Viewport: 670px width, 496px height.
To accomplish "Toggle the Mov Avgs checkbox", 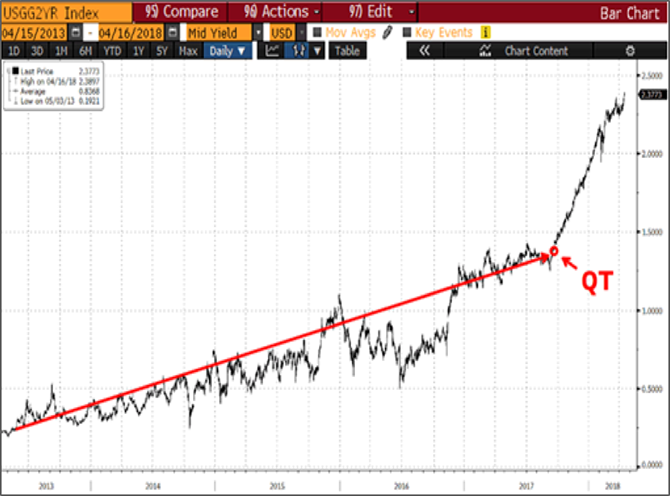I will pyautogui.click(x=318, y=31).
